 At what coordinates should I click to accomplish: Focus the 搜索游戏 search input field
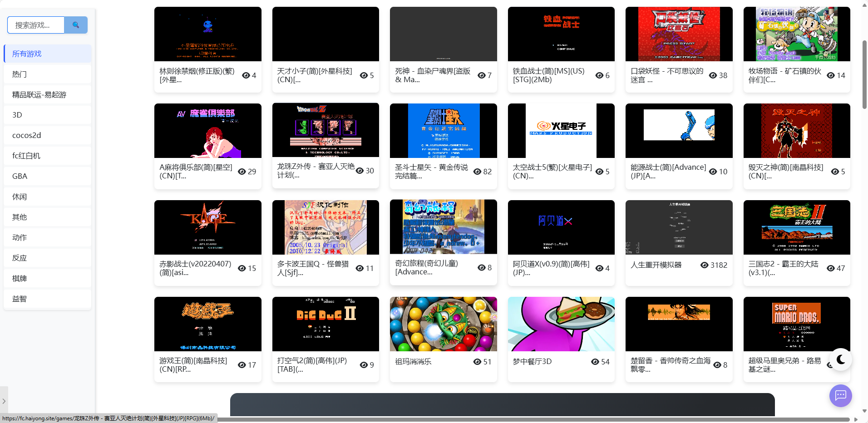(36, 25)
